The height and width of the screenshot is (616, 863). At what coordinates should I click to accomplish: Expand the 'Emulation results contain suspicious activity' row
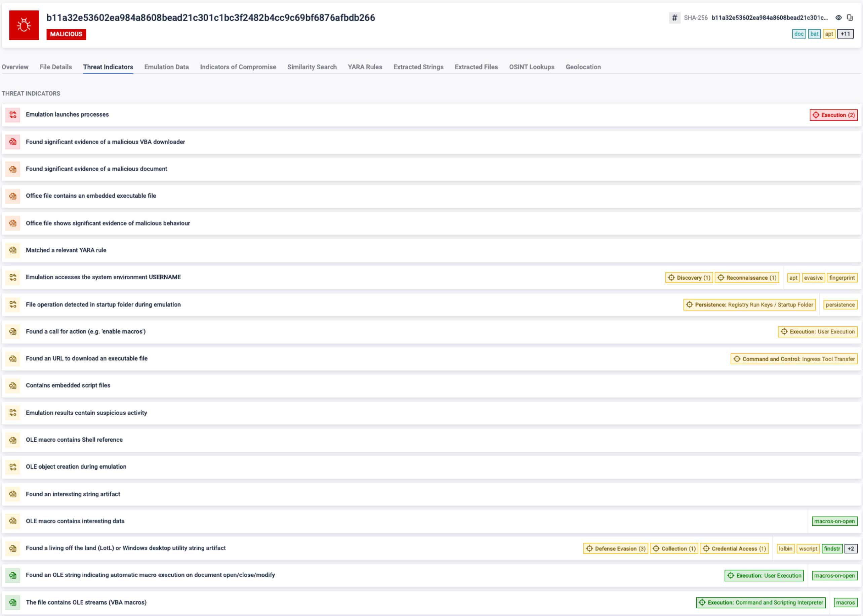pyautogui.click(x=86, y=413)
